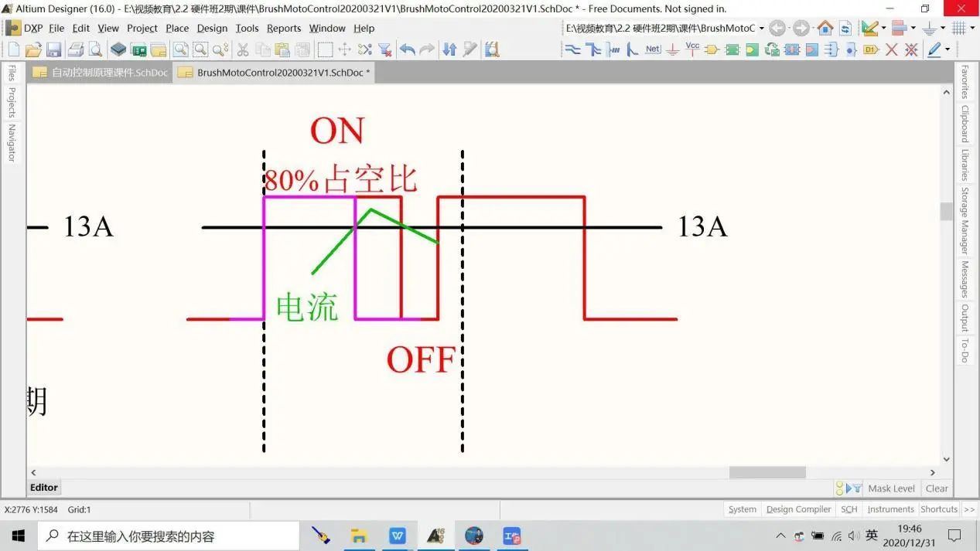Open the Tools menu
Viewport: 980px width, 551px height.
pyautogui.click(x=247, y=28)
